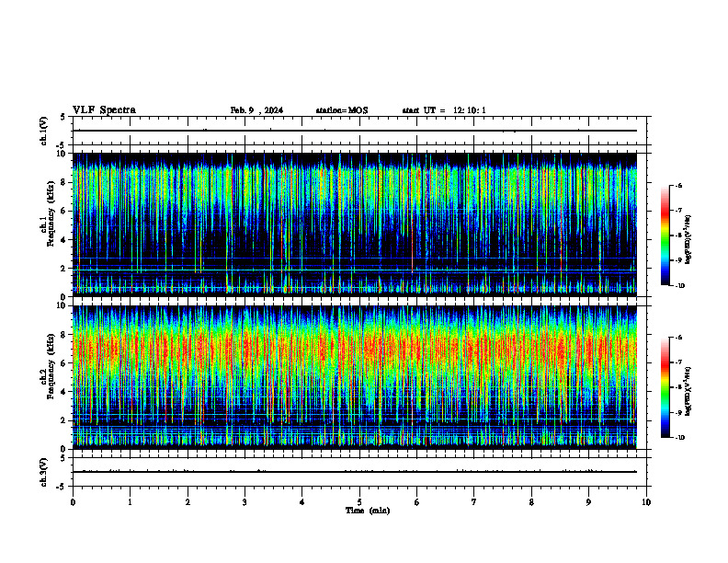This screenshot has width=728, height=563.
Task: Click the "start UT = 12:10: 1" header text
Action: [444, 110]
